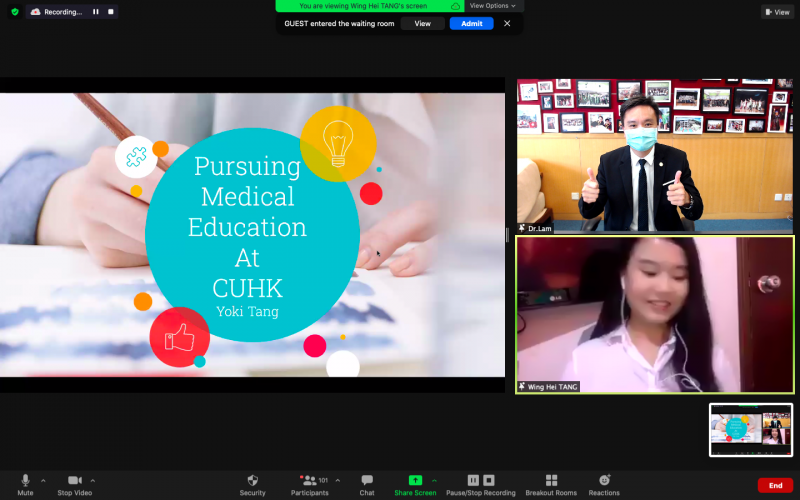
Task: End the meeting
Action: tap(776, 486)
